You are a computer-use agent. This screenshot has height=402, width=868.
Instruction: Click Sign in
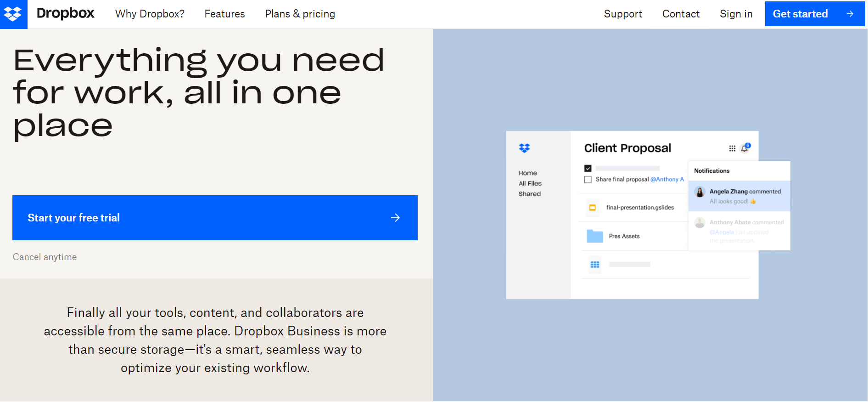click(x=736, y=14)
